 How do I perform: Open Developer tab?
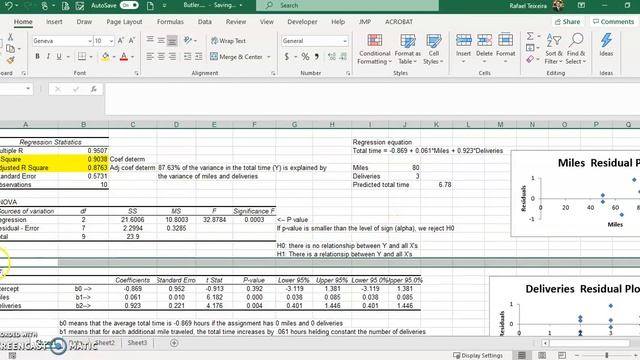[x=302, y=22]
